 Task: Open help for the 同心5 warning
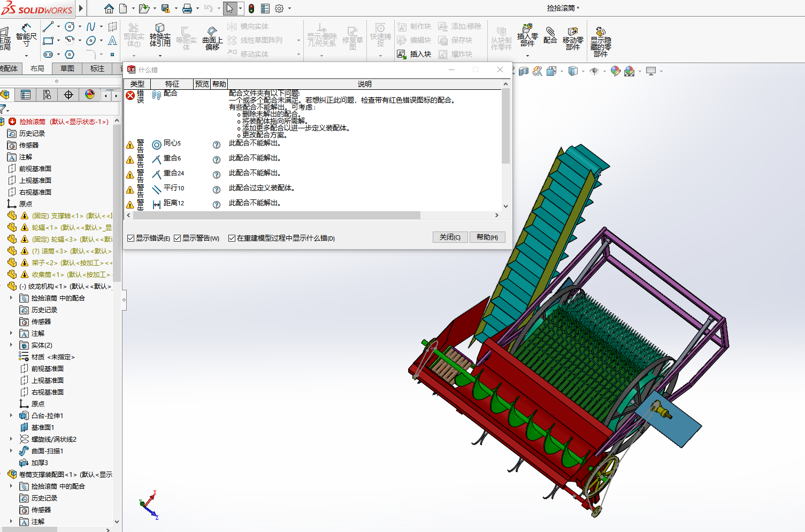[x=217, y=145]
